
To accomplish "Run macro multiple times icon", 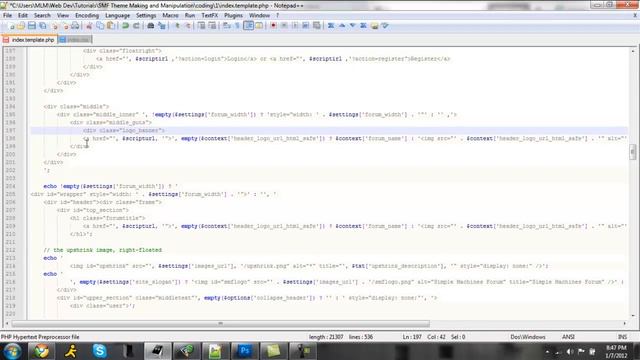I will click(305, 26).
